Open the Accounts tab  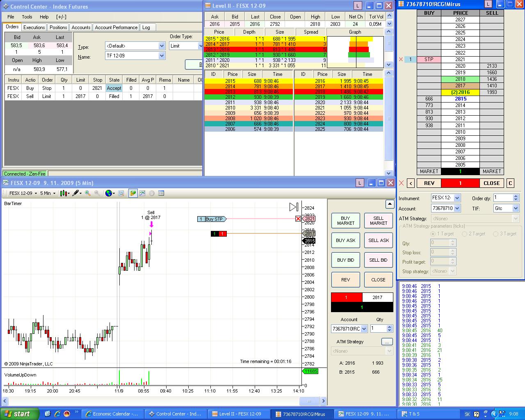click(x=81, y=27)
